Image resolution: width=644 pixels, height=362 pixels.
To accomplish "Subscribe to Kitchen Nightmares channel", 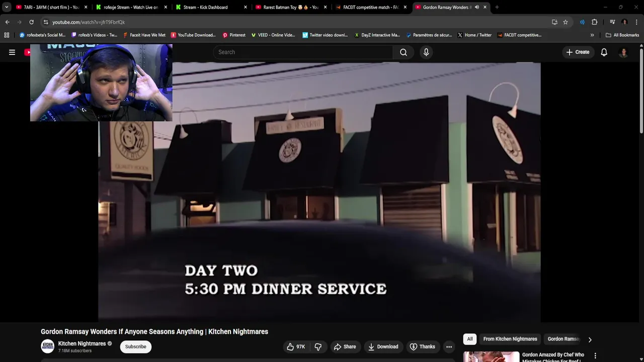I will (x=136, y=347).
